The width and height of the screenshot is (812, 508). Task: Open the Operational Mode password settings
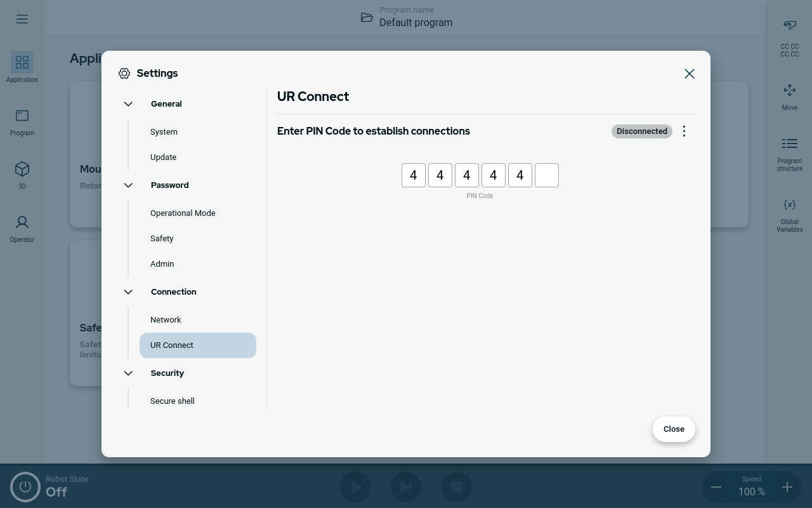click(x=183, y=213)
